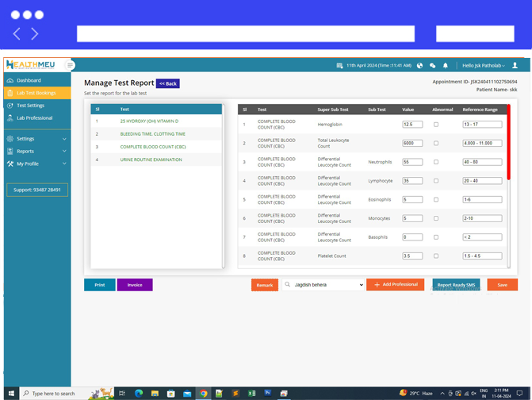
Task: Expand the Reports sidebar menu
Action: (36, 151)
